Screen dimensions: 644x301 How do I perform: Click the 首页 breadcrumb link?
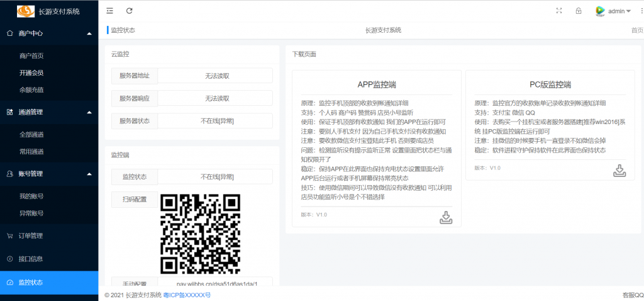click(x=638, y=30)
